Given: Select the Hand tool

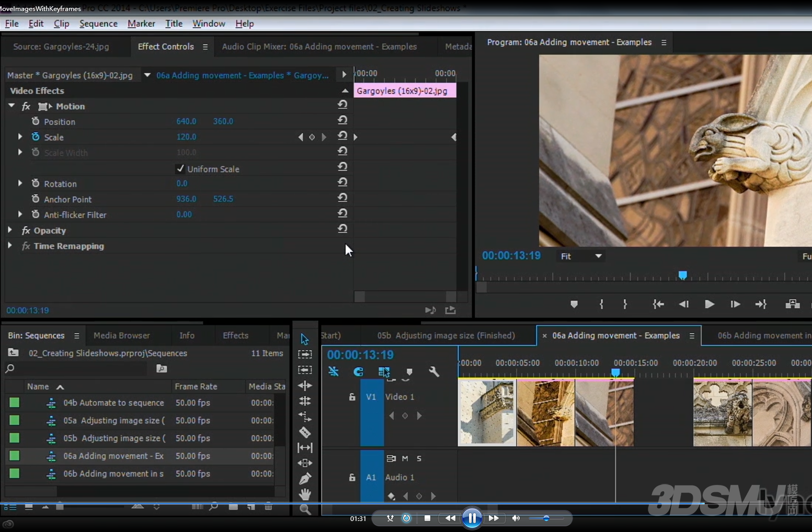Looking at the screenshot, I should [305, 494].
